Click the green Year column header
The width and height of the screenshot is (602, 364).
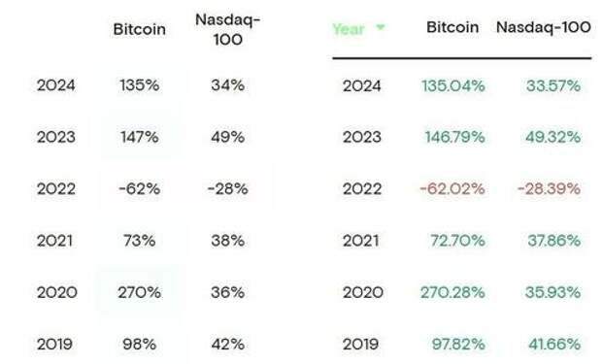(x=349, y=29)
